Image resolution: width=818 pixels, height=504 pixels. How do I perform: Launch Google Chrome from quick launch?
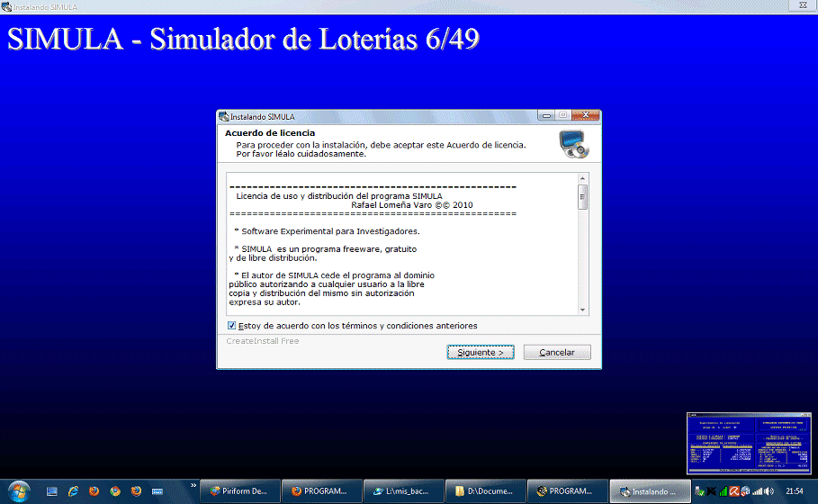point(115,491)
